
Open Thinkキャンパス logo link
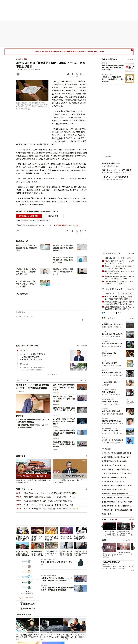point(28,603)
